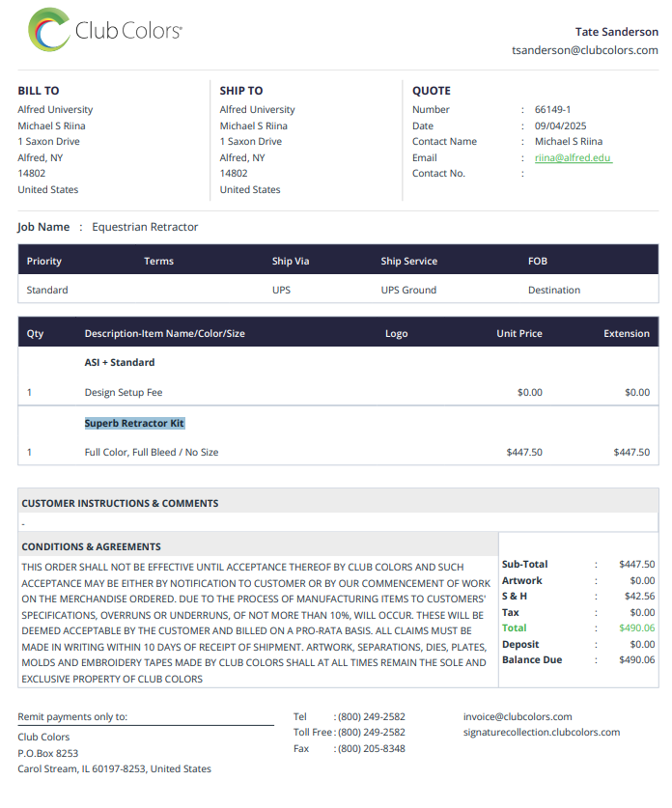Open the riina@alfred.edu email link
This screenshot has height=808, width=672.
[574, 157]
